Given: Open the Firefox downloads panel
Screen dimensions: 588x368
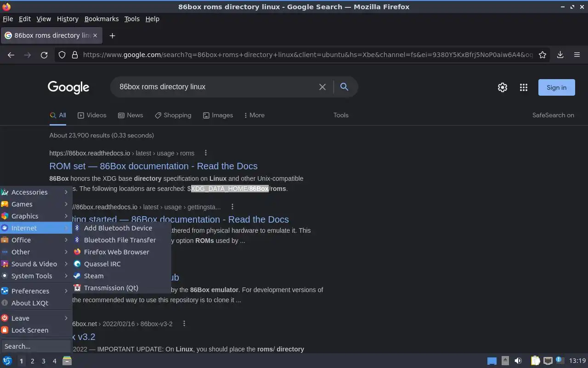Looking at the screenshot, I should pyautogui.click(x=560, y=55).
